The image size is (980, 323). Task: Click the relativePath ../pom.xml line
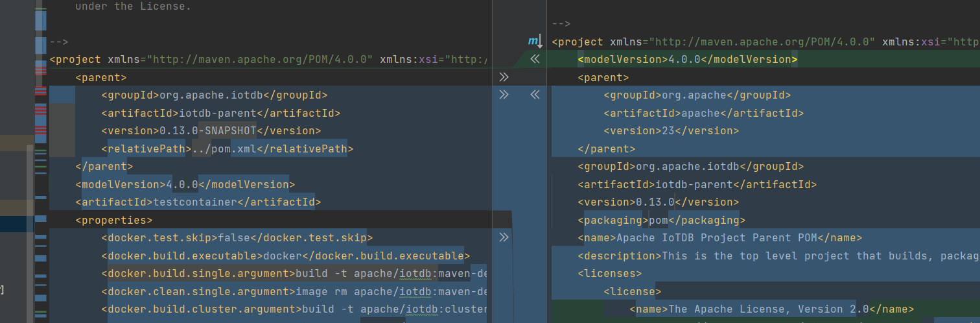[x=227, y=149]
